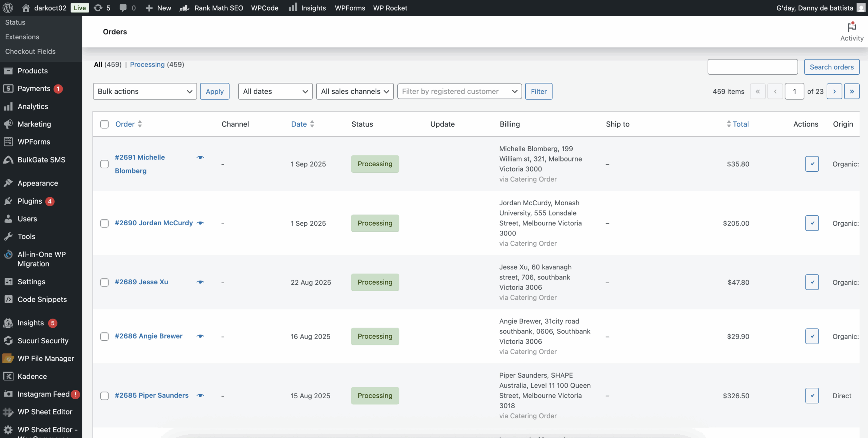Screen dimensions: 868x438
Task: Click the WordPress logo icon
Action: click(8, 8)
